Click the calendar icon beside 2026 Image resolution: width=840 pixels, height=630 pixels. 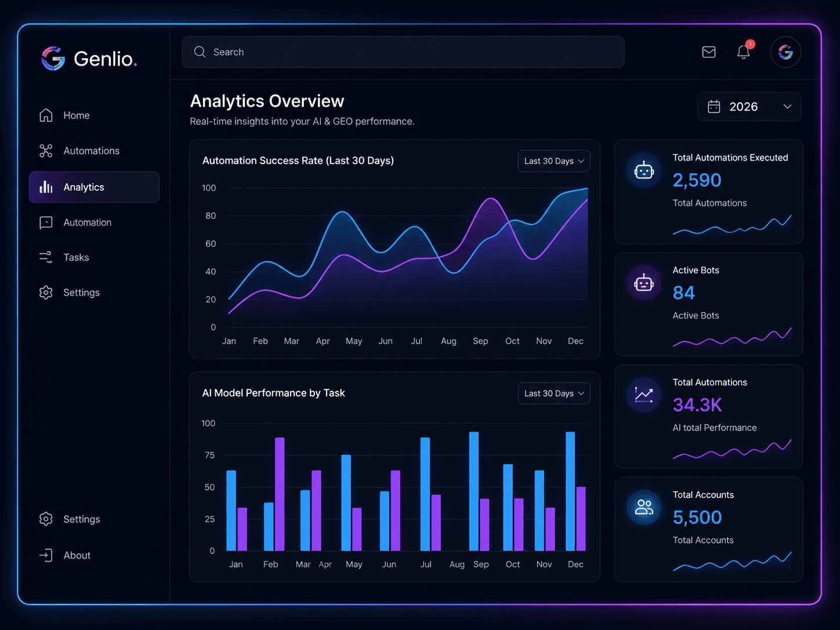714,107
